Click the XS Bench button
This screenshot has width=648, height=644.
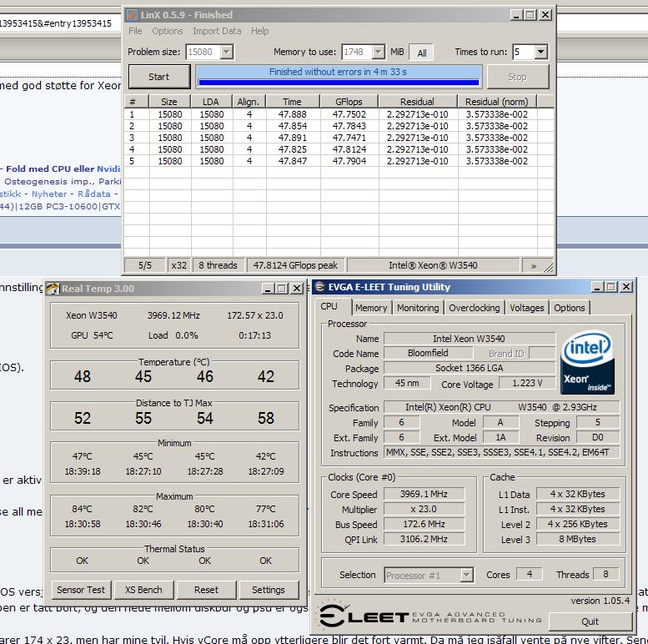click(143, 590)
